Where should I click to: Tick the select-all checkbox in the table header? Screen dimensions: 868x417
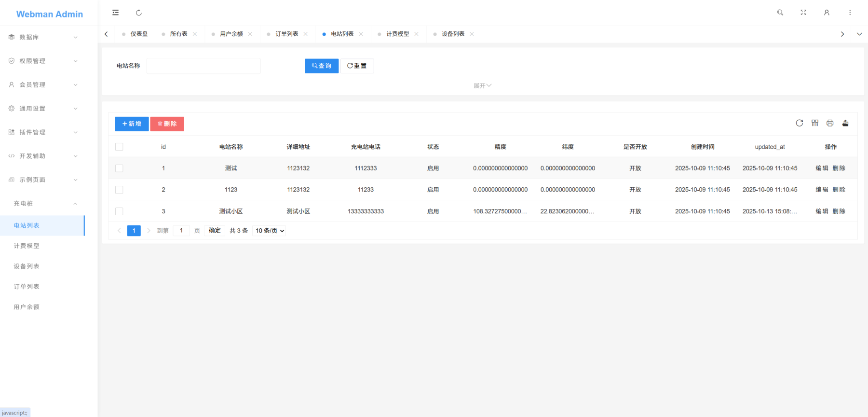pyautogui.click(x=119, y=147)
